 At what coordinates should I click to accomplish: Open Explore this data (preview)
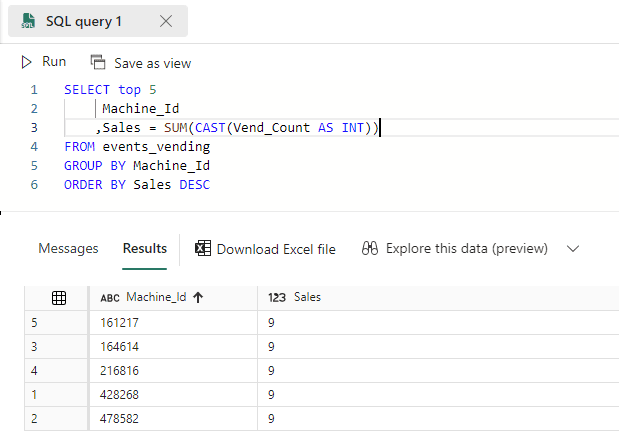(467, 248)
